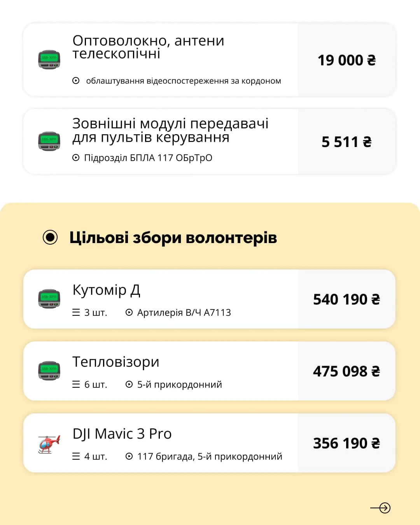Select the Тепловізори item title
The image size is (420, 525).
coord(116,362)
